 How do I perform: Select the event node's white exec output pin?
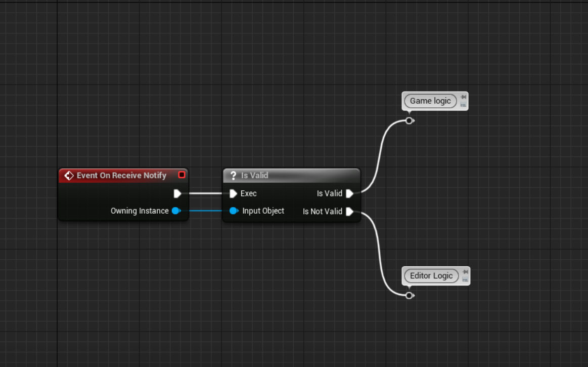[x=177, y=193]
